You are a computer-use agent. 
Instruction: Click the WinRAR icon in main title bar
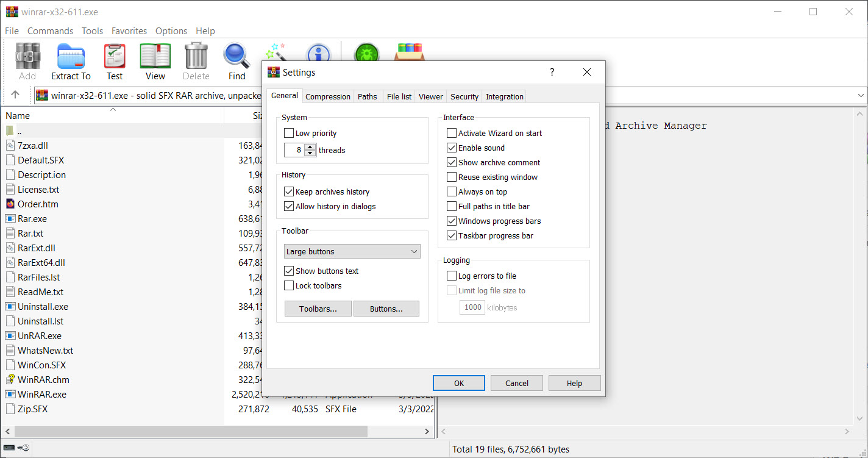(x=12, y=12)
